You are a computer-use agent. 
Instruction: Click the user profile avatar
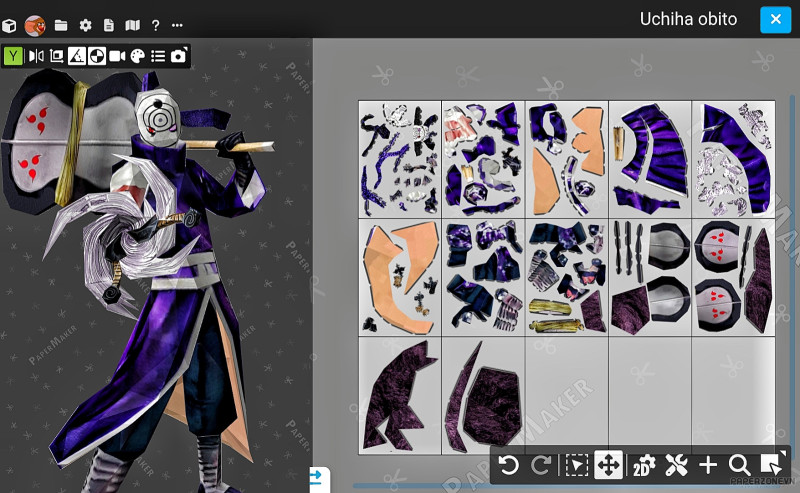pyautogui.click(x=35, y=25)
